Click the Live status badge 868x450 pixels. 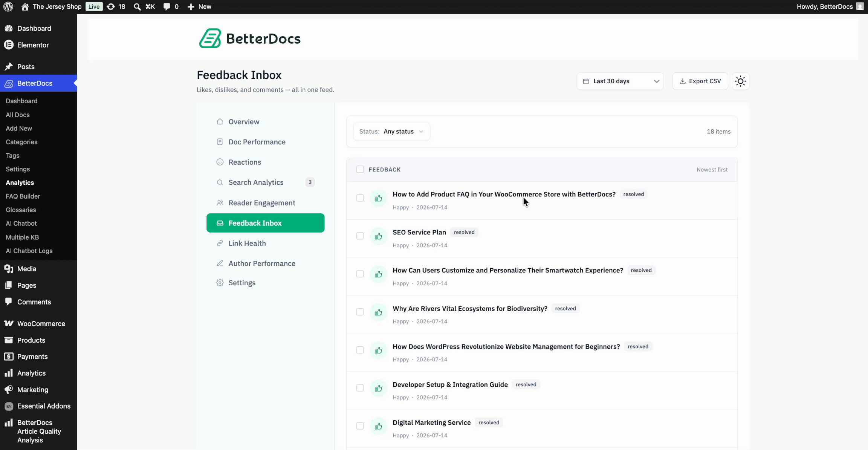click(x=94, y=7)
